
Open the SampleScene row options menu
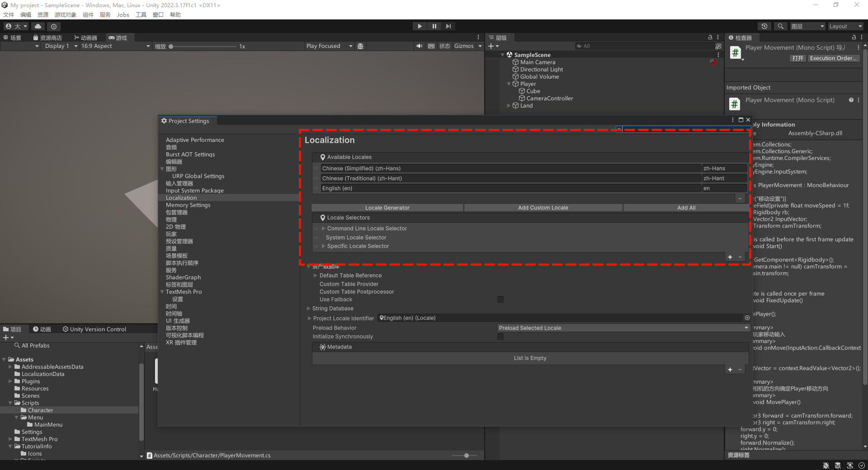(x=718, y=55)
